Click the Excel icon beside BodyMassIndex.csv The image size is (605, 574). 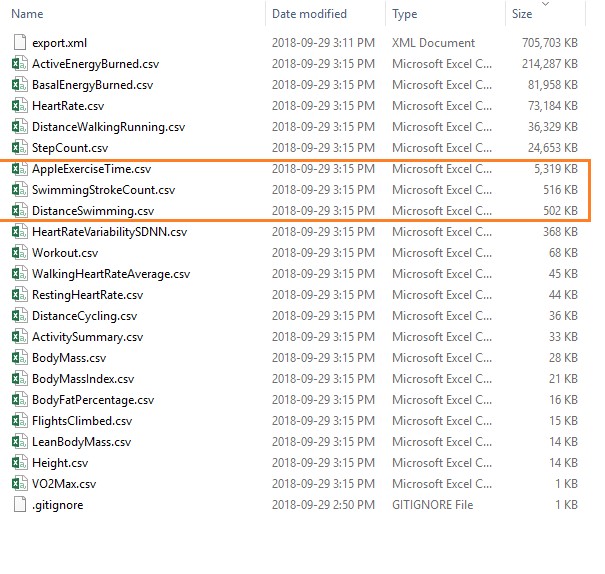click(x=20, y=379)
